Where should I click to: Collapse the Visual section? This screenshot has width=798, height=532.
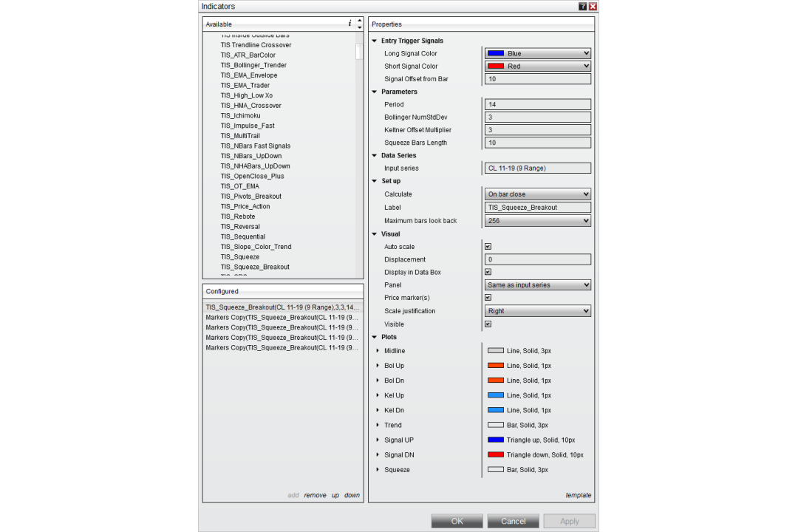375,234
